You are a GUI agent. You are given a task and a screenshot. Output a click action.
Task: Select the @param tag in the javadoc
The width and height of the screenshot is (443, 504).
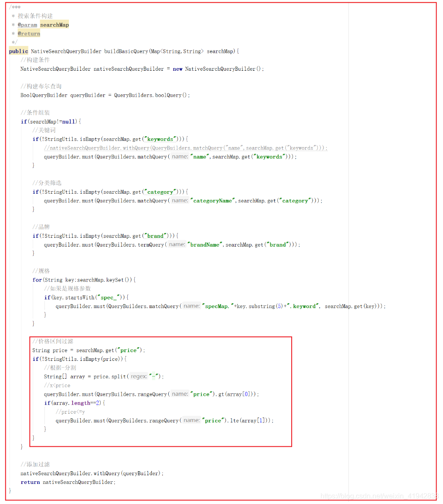27,25
